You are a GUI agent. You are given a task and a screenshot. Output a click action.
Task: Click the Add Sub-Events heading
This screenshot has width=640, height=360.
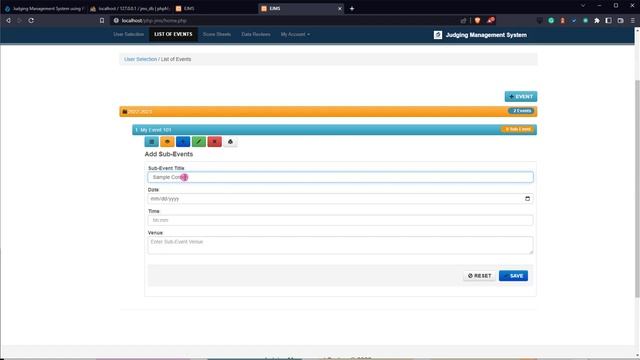click(169, 154)
